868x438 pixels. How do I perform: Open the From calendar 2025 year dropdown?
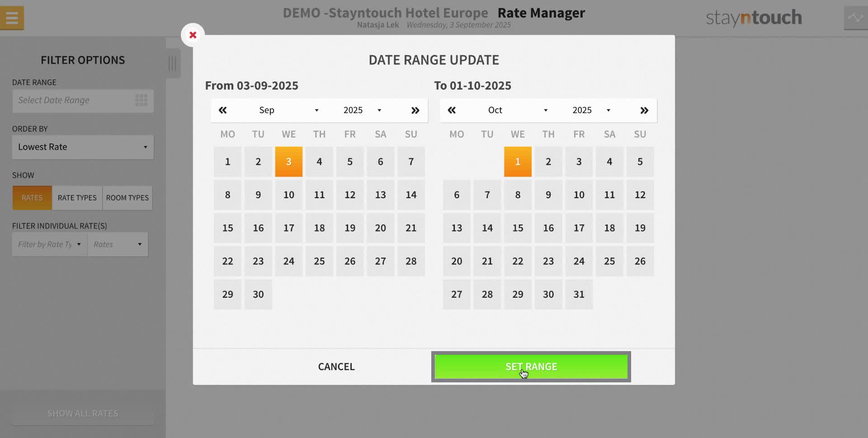pos(362,110)
